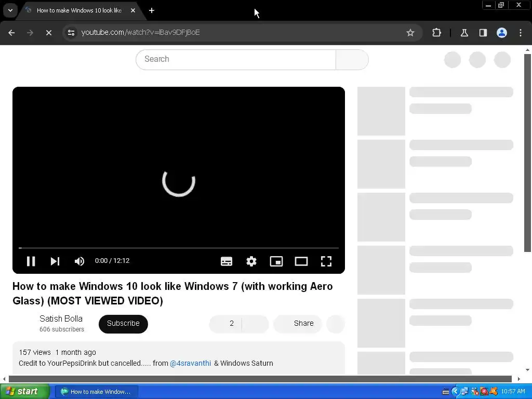Expand the tab search dropdown arrow
Viewport: 532px width, 399px height.
(10, 10)
